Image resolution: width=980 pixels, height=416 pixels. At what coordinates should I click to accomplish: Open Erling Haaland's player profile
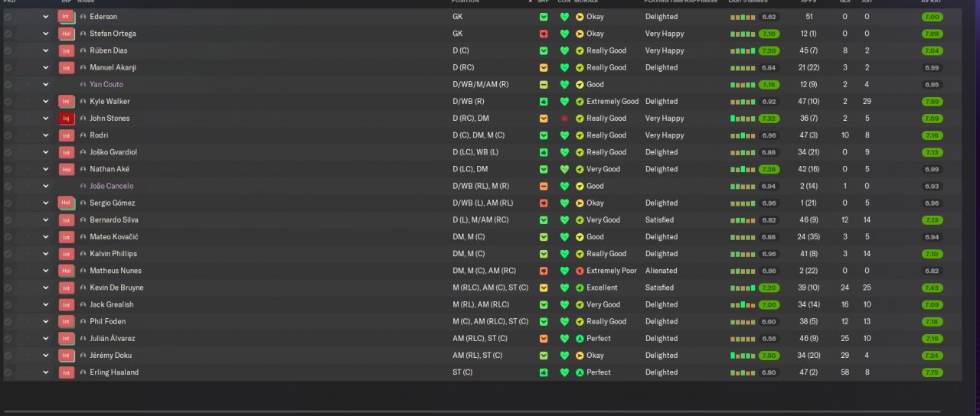coord(114,372)
